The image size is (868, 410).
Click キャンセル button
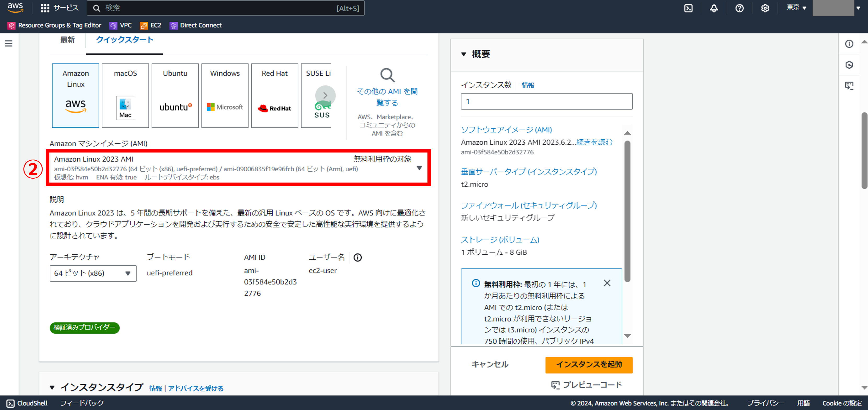pyautogui.click(x=490, y=365)
